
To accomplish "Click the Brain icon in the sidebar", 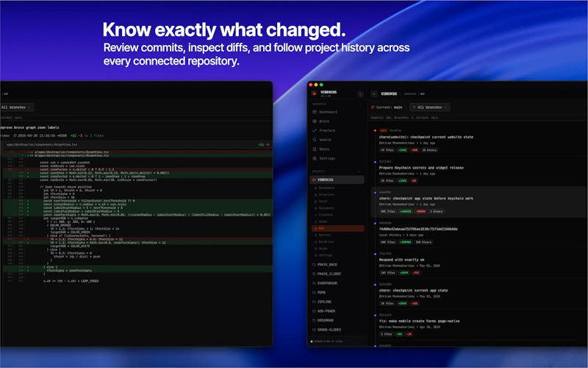I will (315, 121).
